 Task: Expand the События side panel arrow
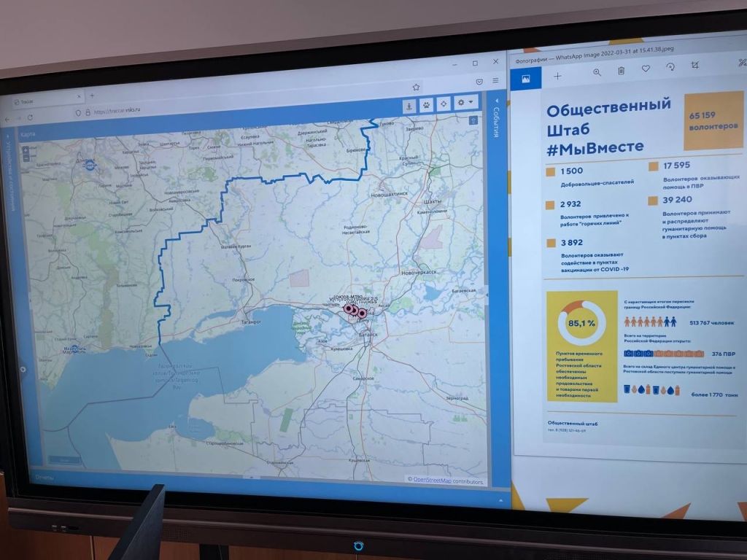pyautogui.click(x=496, y=101)
